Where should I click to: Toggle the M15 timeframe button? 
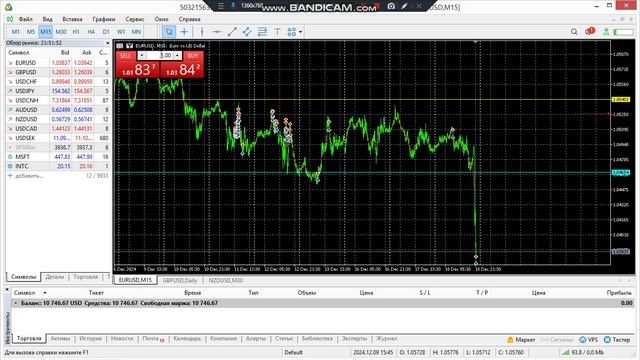pos(46,31)
